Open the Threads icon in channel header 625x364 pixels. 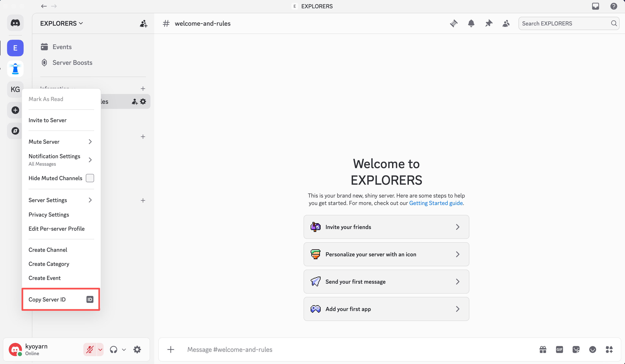454,24
